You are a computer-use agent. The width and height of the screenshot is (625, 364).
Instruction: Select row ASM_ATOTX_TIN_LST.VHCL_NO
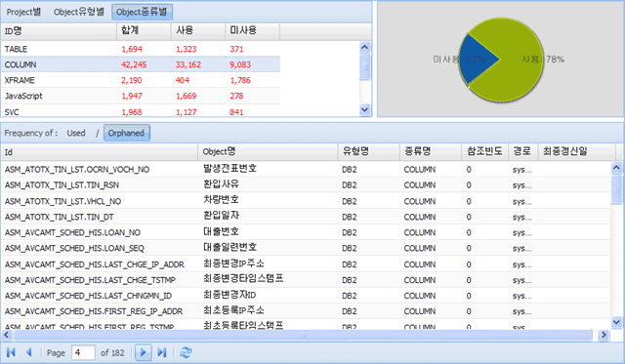pos(306,201)
